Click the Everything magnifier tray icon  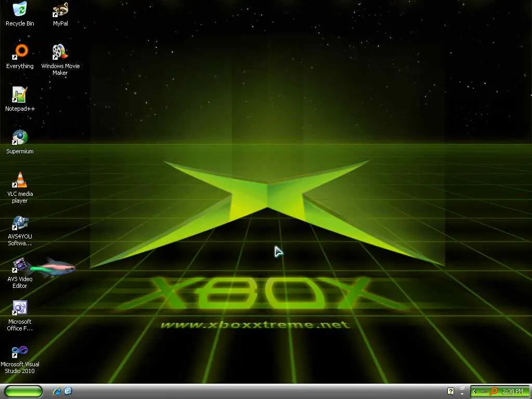tap(494, 391)
